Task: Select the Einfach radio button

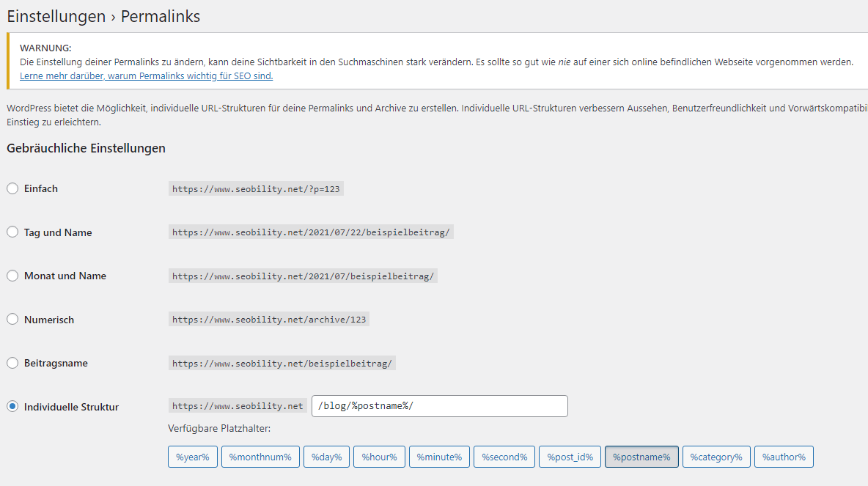Action: pyautogui.click(x=12, y=188)
